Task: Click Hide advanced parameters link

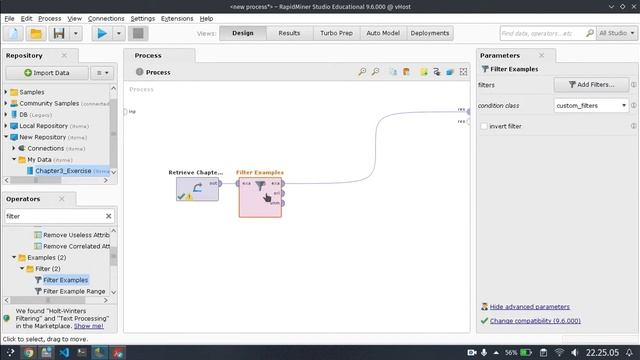Action: click(529, 307)
